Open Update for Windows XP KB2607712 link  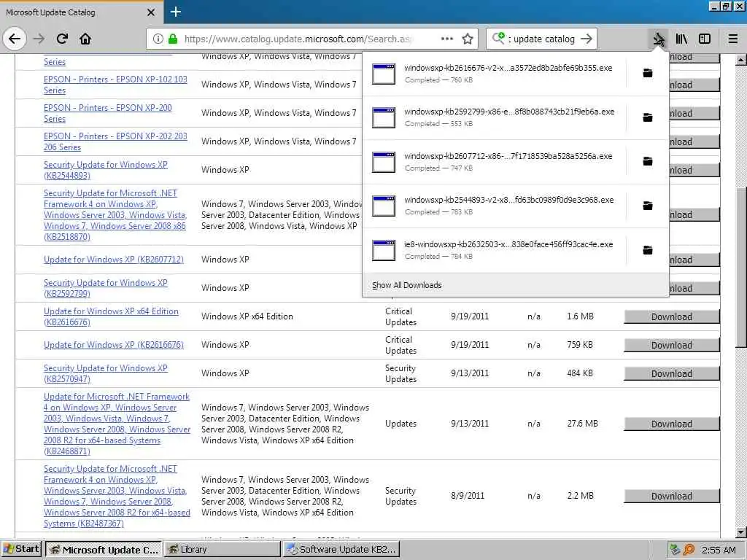[x=113, y=260]
